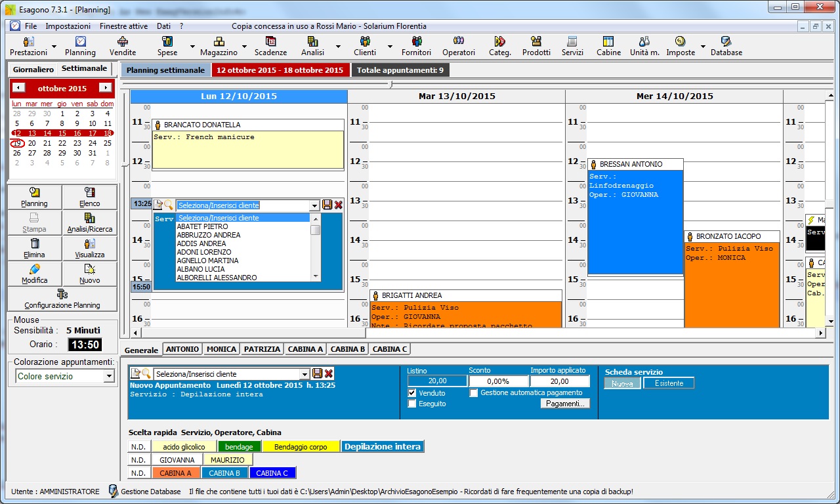
Task: Toggle the Venduto checkbox
Action: click(412, 393)
